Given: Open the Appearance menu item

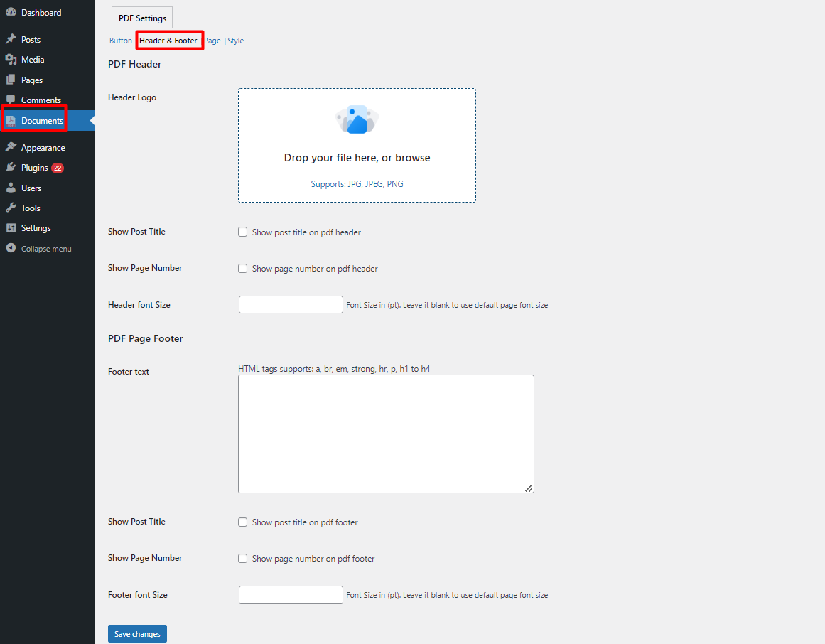Looking at the screenshot, I should point(48,147).
